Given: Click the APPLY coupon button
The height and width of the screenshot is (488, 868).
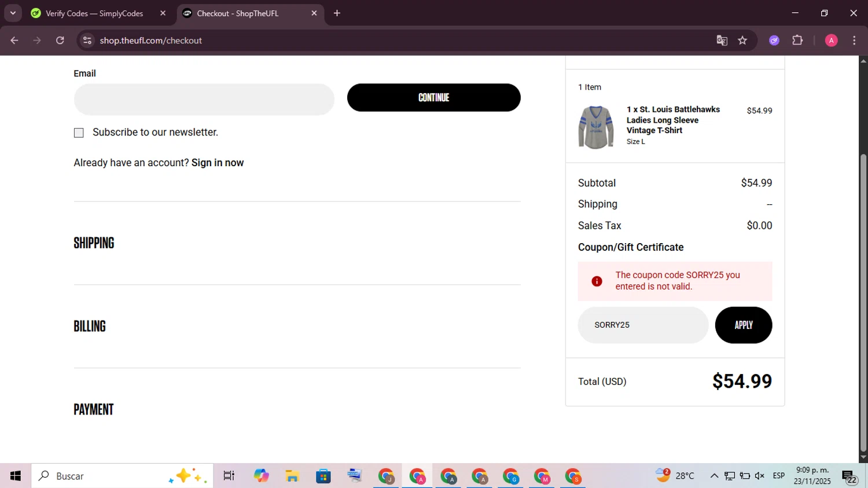Looking at the screenshot, I should point(744,325).
